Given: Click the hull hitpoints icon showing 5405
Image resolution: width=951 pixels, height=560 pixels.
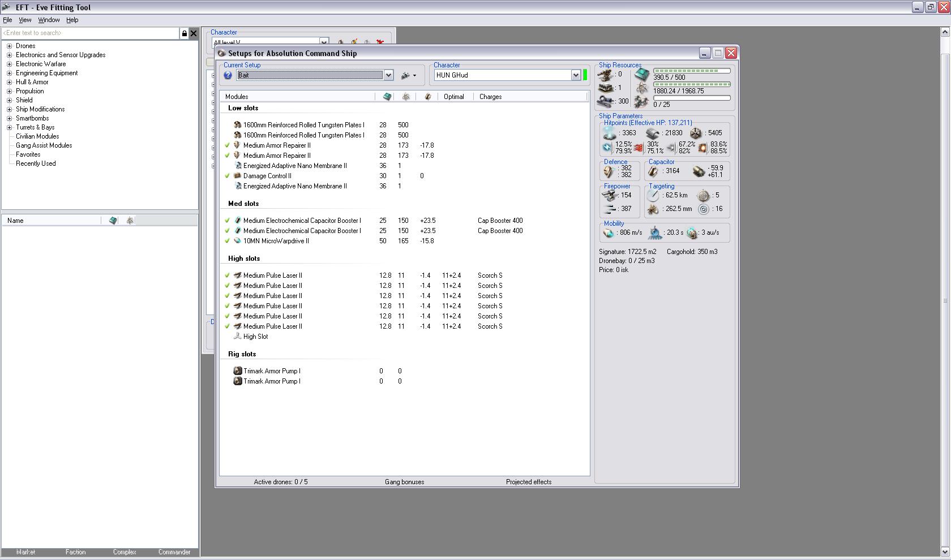Looking at the screenshot, I should click(696, 133).
